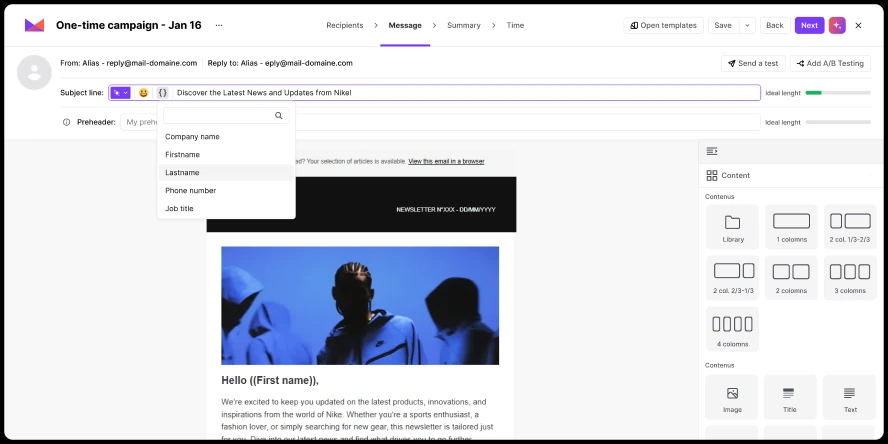This screenshot has height=444, width=888.
Task: Insert the 2 col. 1/3-2/3 layout
Action: click(850, 227)
